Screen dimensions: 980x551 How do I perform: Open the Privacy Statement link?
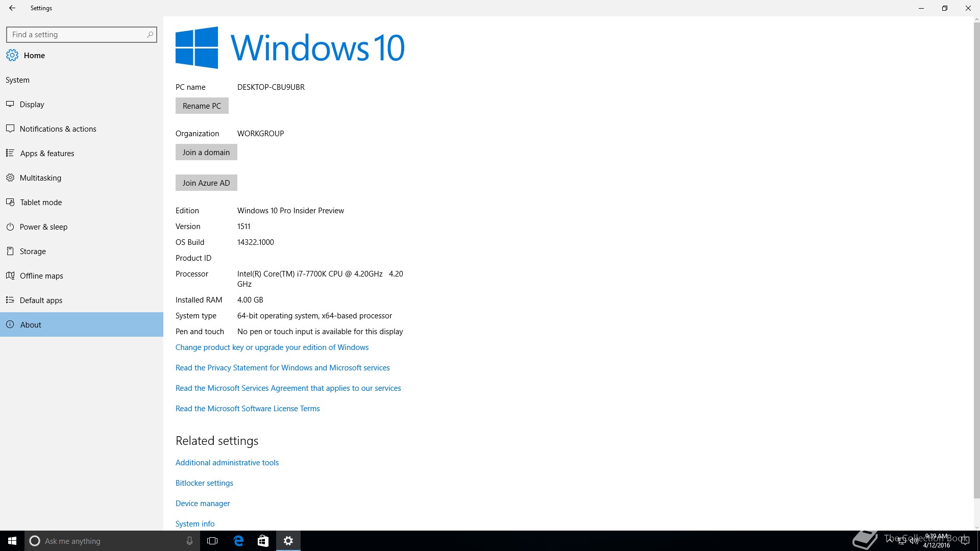(283, 368)
